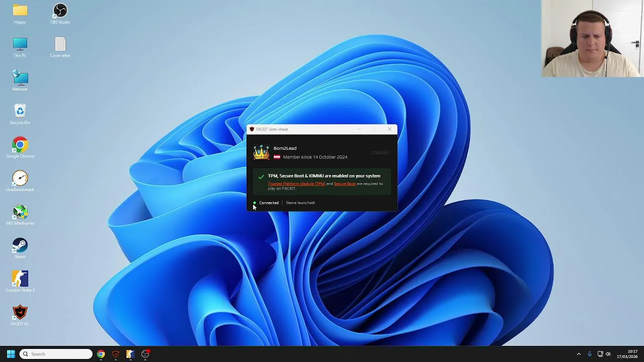
Task: Select the Network desktop icon
Action: [x=20, y=81]
